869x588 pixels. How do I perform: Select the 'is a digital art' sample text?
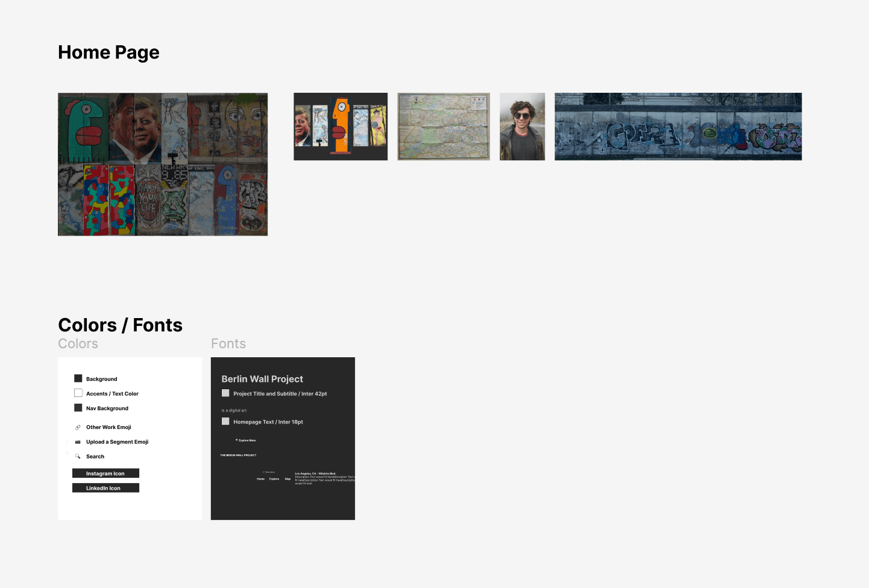click(234, 410)
